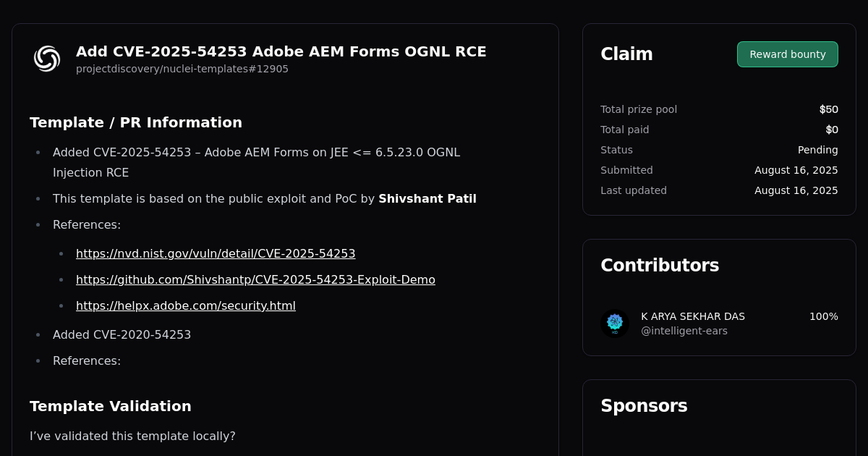Click the PR title Add CVE-2025-54253
The image size is (868, 456).
pyautogui.click(x=281, y=51)
